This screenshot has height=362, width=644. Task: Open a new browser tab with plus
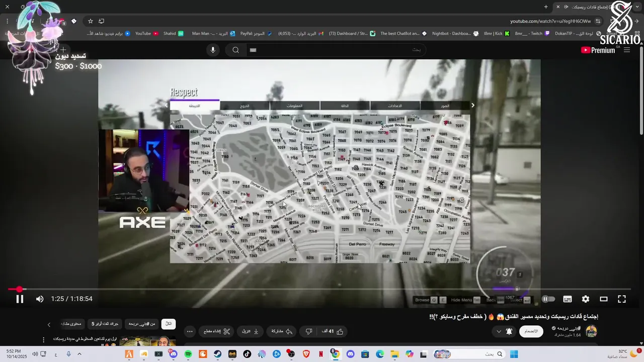point(546,7)
